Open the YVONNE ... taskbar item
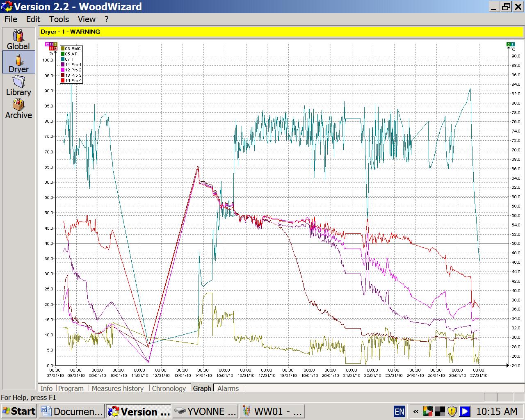Image resolution: width=525 pixels, height=420 pixels. [x=205, y=411]
